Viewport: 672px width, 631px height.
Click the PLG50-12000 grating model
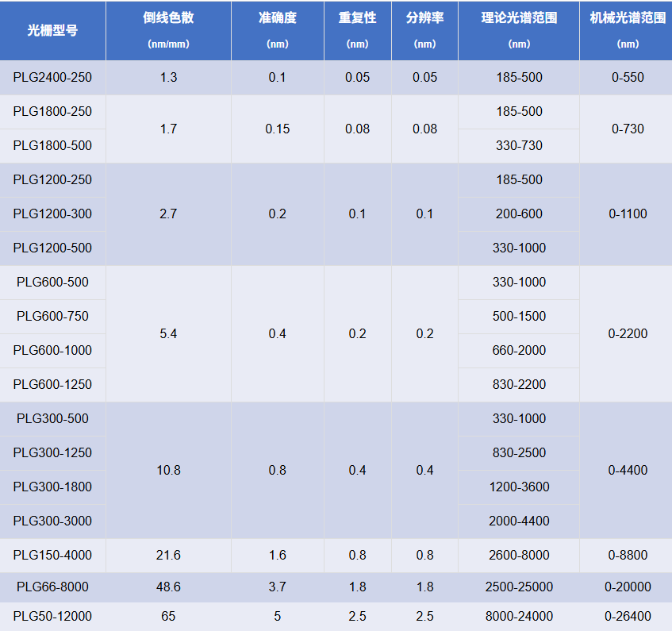pos(52,617)
